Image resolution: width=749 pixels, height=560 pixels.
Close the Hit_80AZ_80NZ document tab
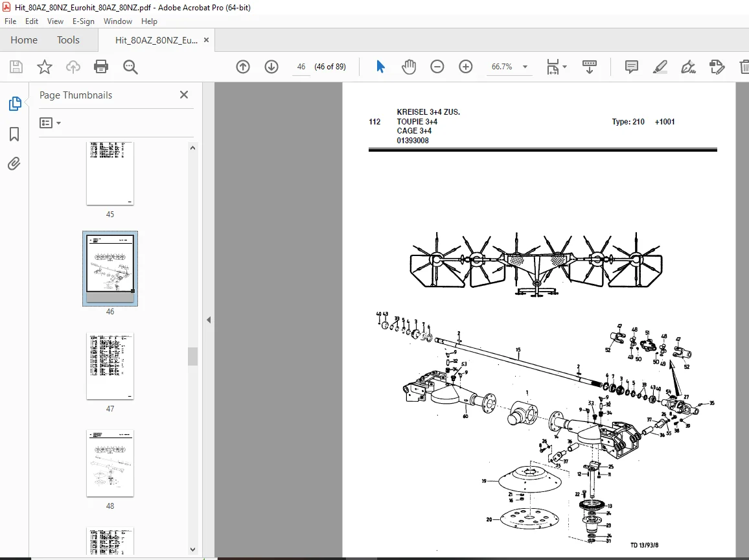point(206,40)
